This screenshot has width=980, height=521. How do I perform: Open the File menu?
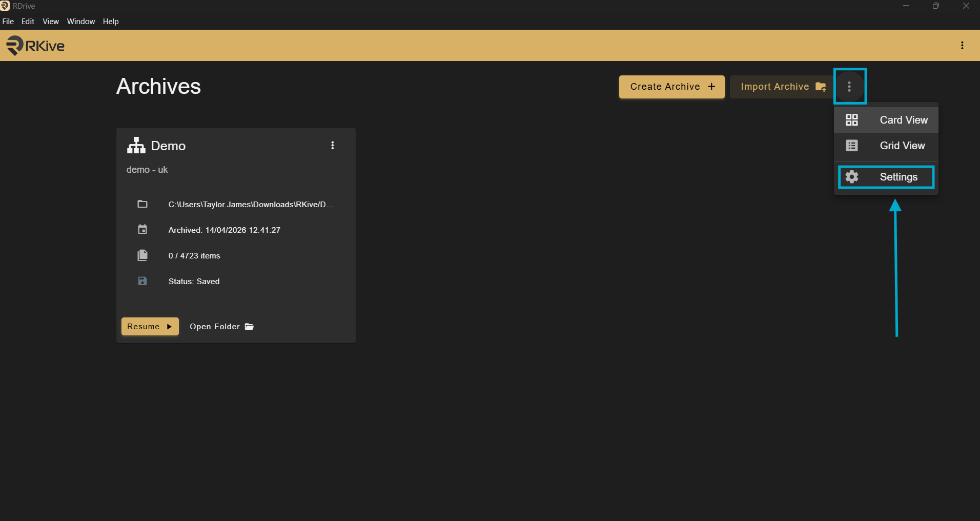point(8,22)
